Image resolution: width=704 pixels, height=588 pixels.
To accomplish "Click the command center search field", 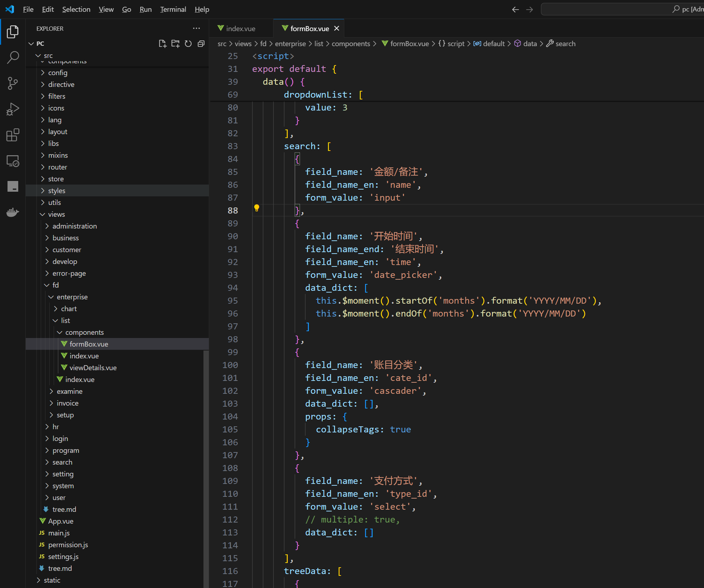I will 622,9.
